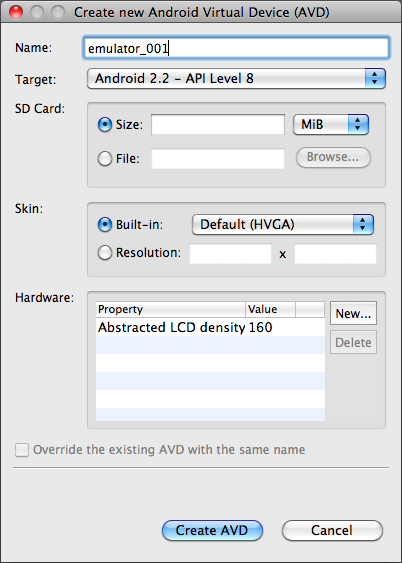402x563 pixels.
Task: Click the Value column header
Action: 270,309
